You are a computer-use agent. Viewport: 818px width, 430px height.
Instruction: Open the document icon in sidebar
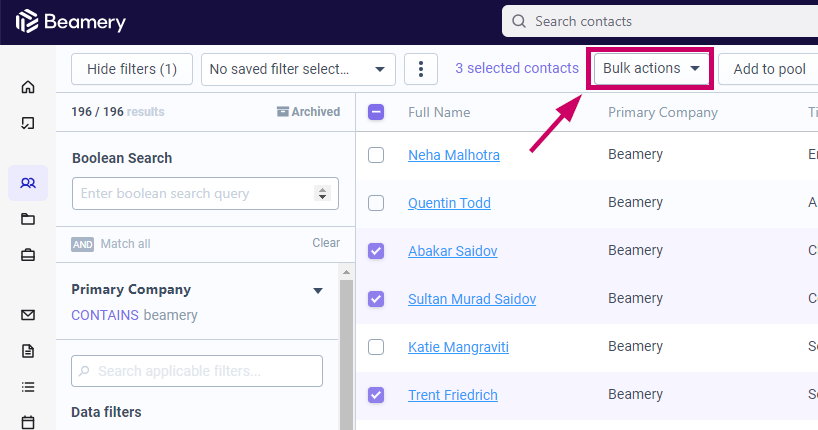(28, 351)
